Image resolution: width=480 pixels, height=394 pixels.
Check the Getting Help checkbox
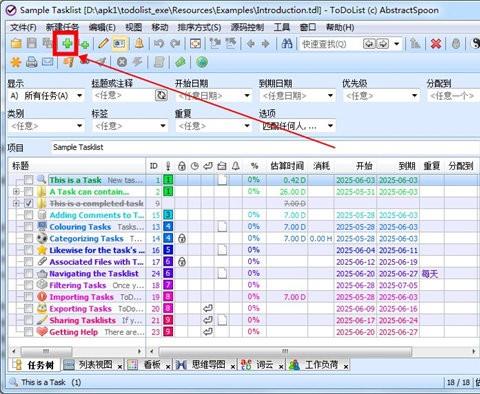[29, 332]
